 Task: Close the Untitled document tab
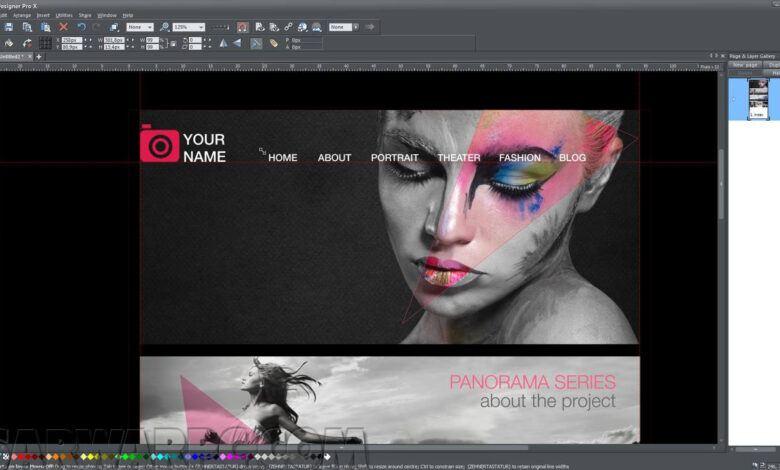(x=29, y=57)
